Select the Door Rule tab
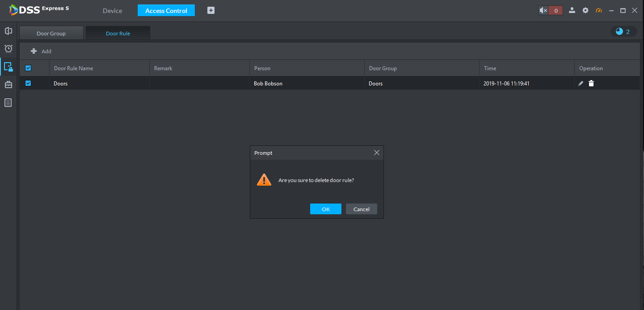644x310 pixels. pos(118,33)
